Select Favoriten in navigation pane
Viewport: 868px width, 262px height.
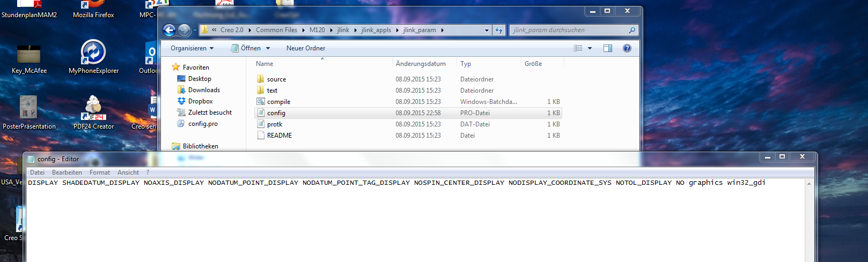pos(196,68)
